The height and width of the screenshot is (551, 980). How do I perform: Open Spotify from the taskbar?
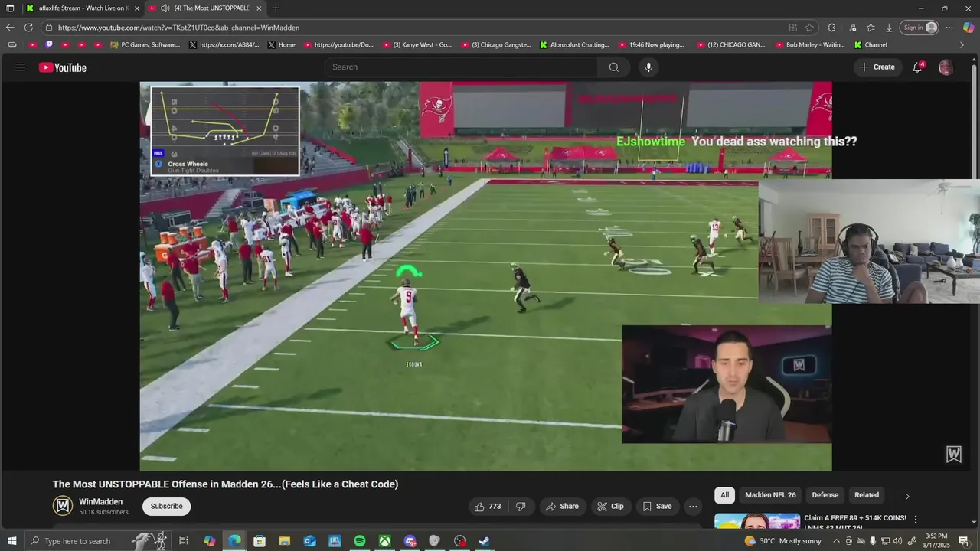coord(360,541)
